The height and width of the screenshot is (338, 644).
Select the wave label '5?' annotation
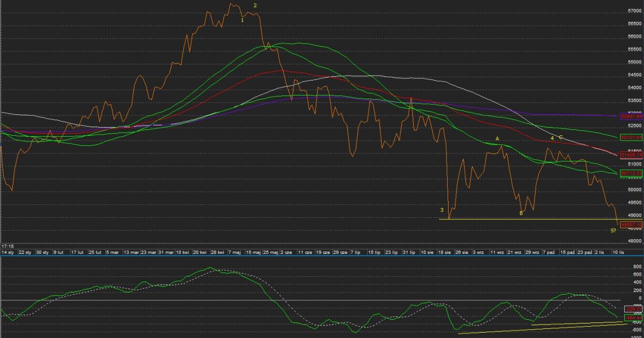click(x=612, y=231)
